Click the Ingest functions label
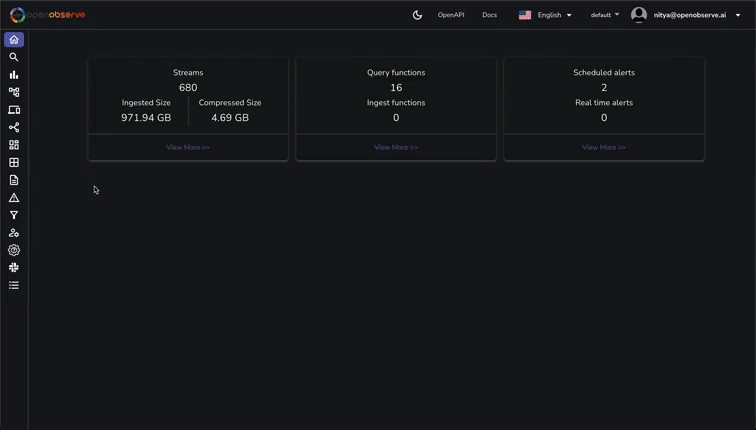 click(x=396, y=103)
